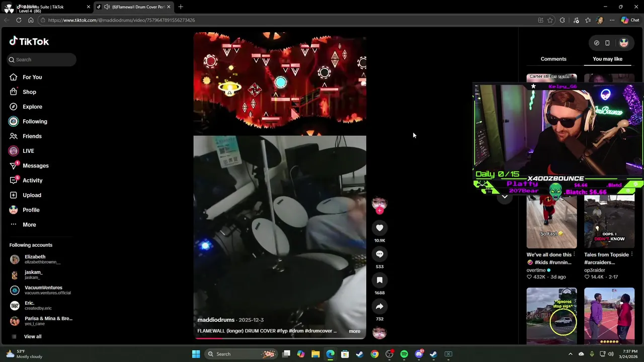Reload the page
The width and height of the screenshot is (644, 362).
pos(19,20)
